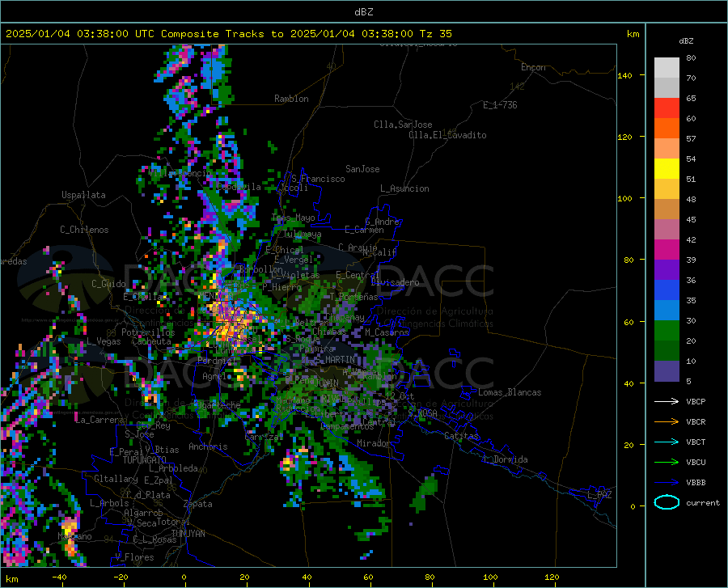The image size is (728, 588).
Task: Click the cyan VBCT arrow legend icon
Action: click(667, 442)
